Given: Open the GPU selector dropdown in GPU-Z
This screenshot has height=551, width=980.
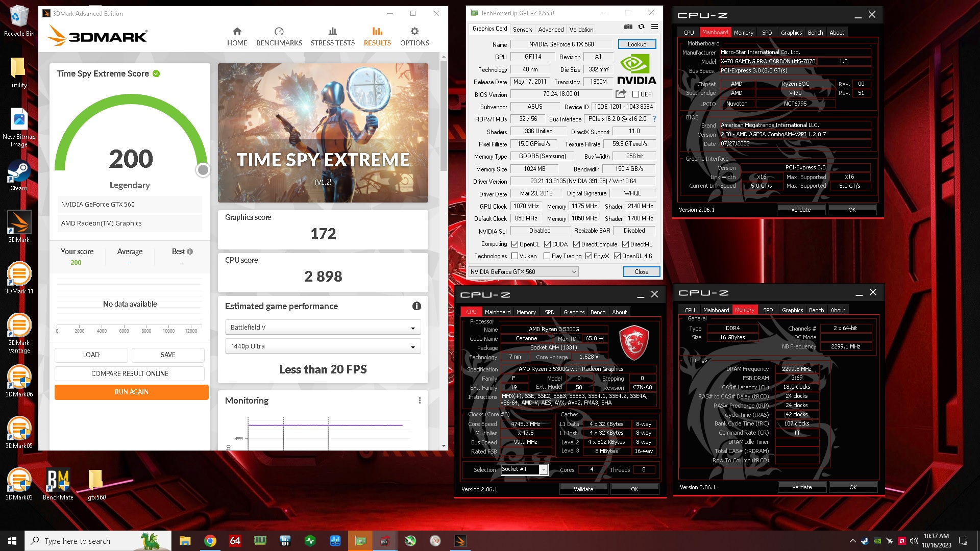Looking at the screenshot, I should click(x=524, y=272).
